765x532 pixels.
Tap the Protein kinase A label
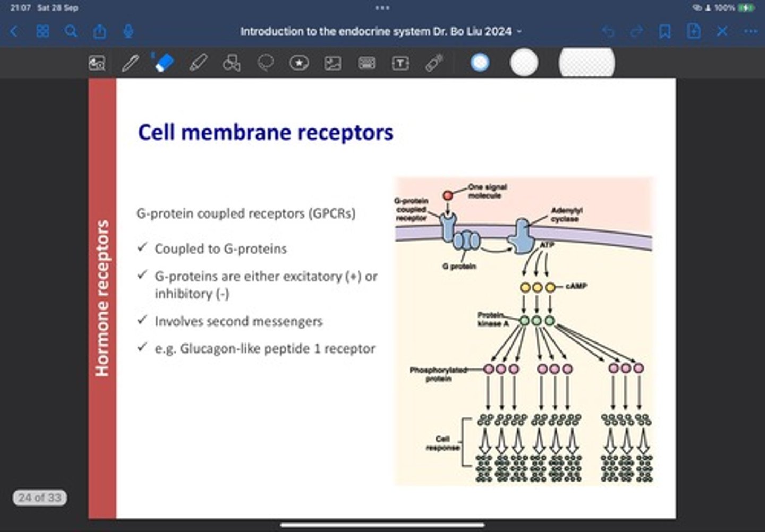pos(492,319)
